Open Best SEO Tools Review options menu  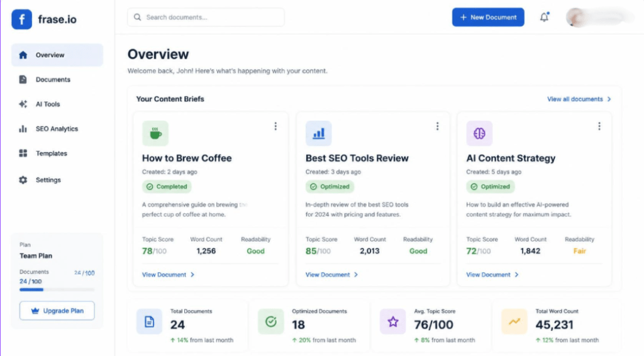[x=438, y=126]
